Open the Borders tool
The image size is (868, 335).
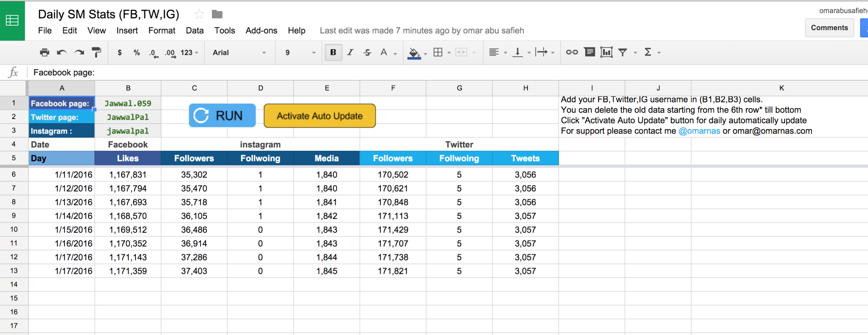[x=438, y=52]
